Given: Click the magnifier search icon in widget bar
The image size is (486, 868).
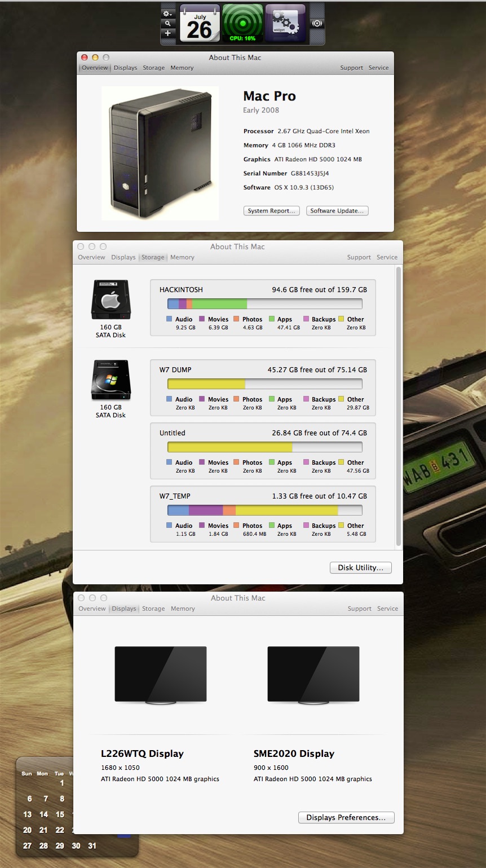Looking at the screenshot, I should click(x=168, y=23).
